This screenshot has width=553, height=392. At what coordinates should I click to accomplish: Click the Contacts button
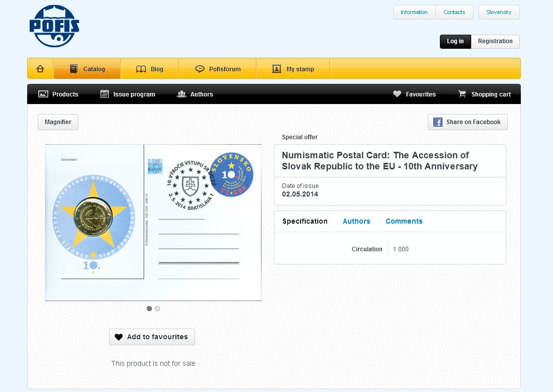pyautogui.click(x=454, y=13)
